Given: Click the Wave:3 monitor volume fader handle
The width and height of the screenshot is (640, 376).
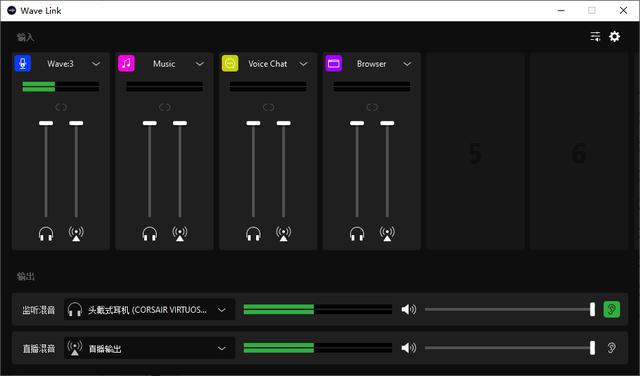Looking at the screenshot, I should [x=46, y=123].
